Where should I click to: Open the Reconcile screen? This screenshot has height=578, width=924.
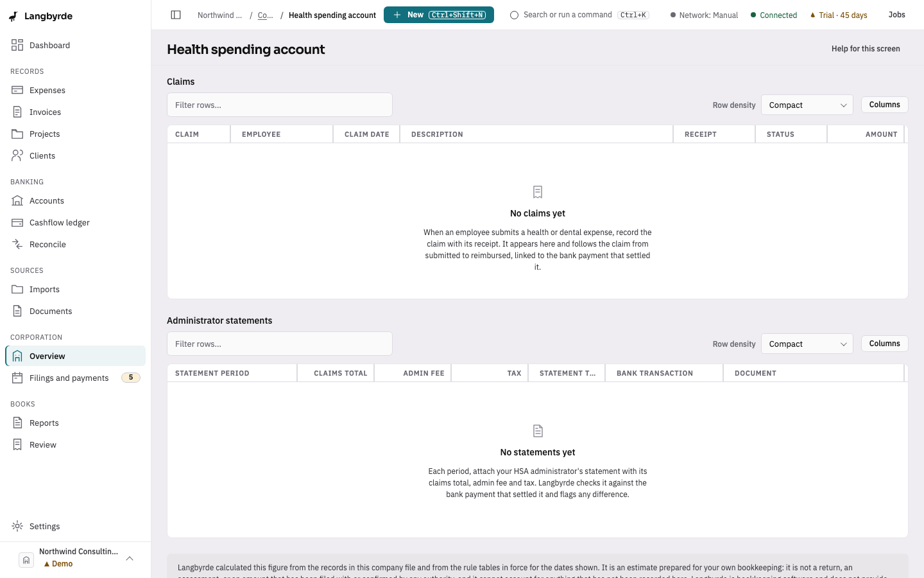tap(75, 245)
